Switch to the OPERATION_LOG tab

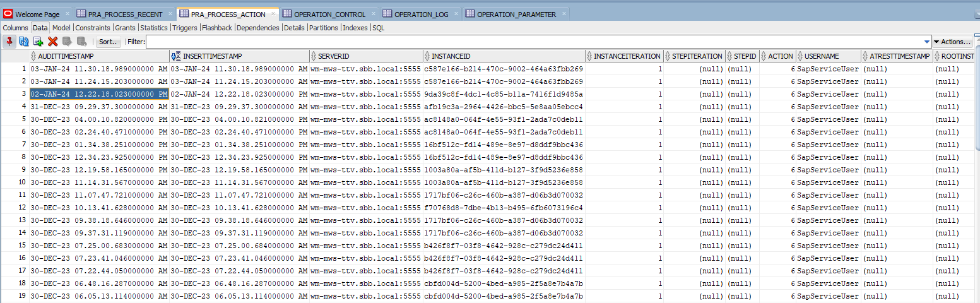click(x=422, y=14)
